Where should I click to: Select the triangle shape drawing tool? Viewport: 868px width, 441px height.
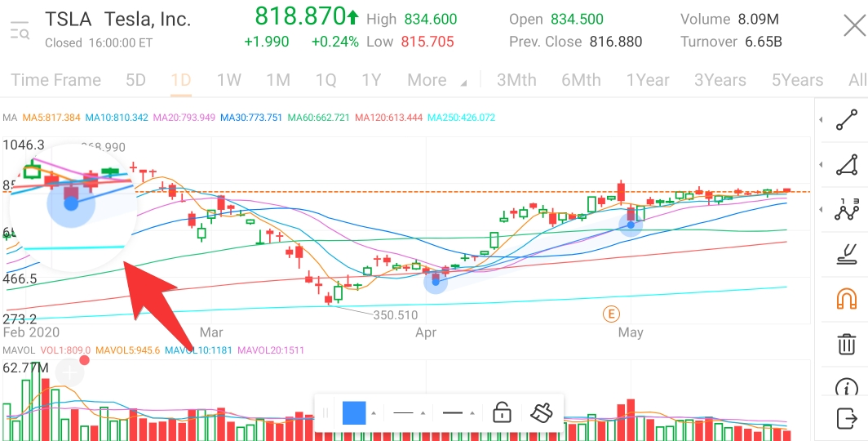[x=847, y=164]
